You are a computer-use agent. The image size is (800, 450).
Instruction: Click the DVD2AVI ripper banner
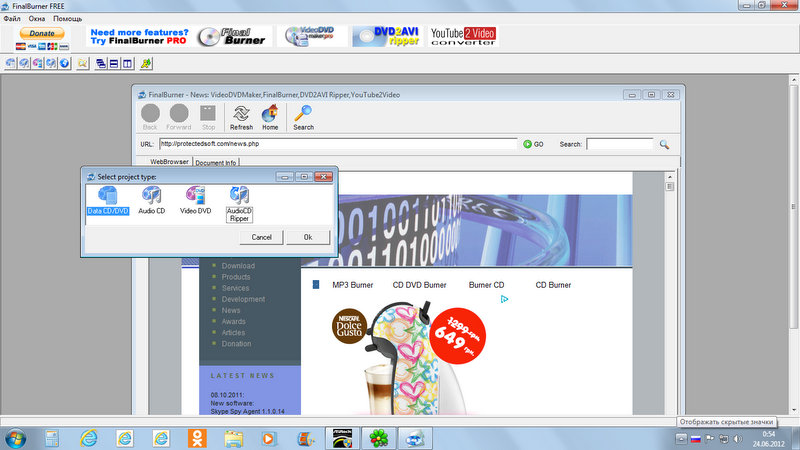pyautogui.click(x=388, y=37)
